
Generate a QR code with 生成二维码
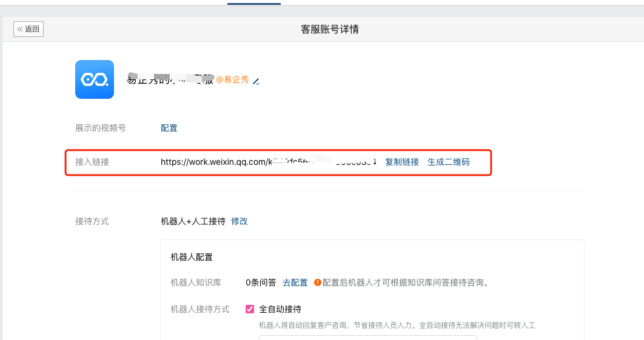[x=448, y=162]
